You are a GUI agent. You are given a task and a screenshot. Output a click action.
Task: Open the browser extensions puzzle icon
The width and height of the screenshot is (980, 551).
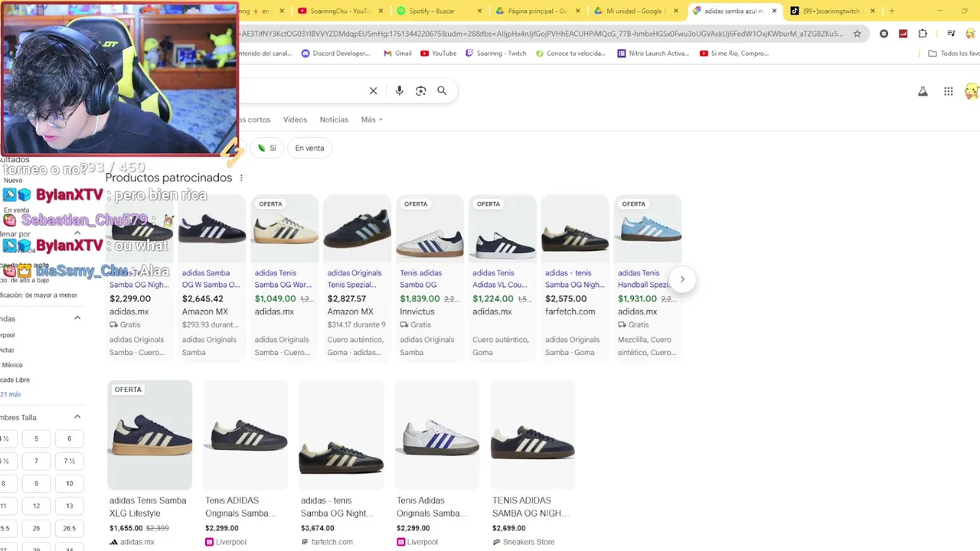tap(923, 34)
